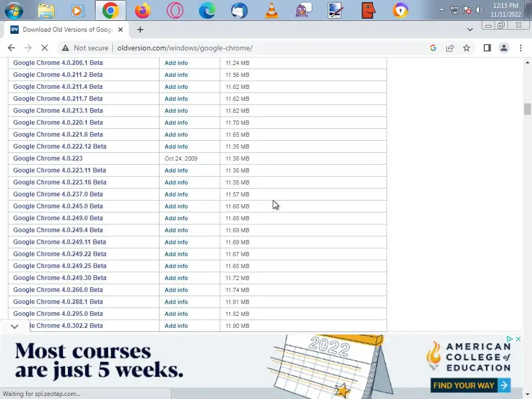
Task: Launch Firefox from the taskbar
Action: pyautogui.click(x=142, y=10)
